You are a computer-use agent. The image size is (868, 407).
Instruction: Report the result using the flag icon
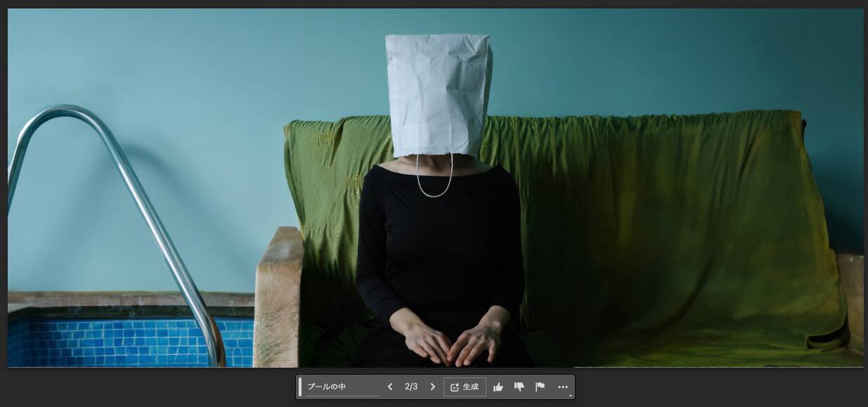[540, 387]
